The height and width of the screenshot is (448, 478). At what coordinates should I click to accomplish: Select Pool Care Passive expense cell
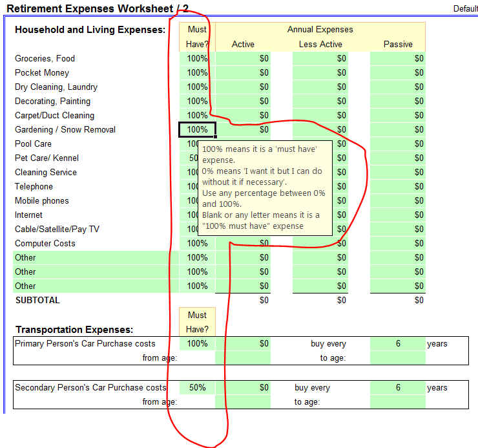[x=397, y=144]
